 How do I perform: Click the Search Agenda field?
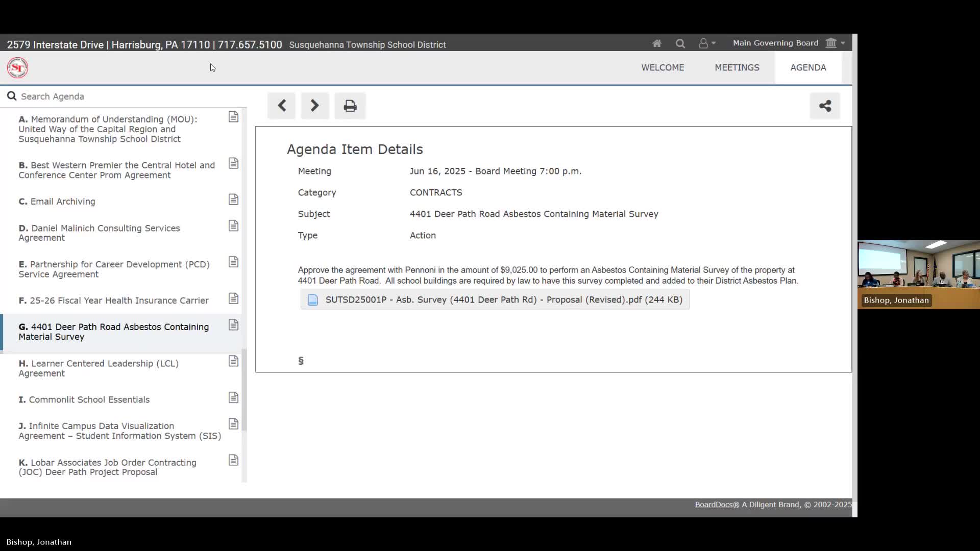122,96
